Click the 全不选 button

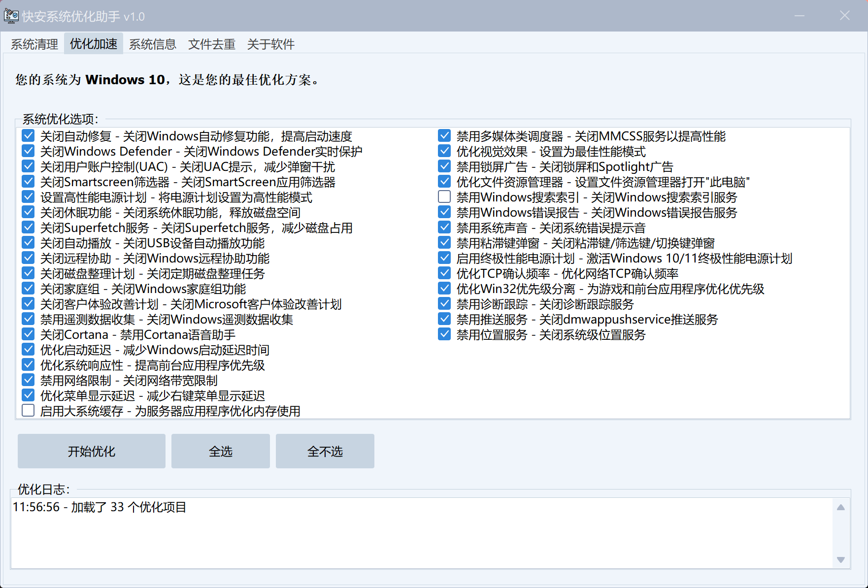pos(325,451)
